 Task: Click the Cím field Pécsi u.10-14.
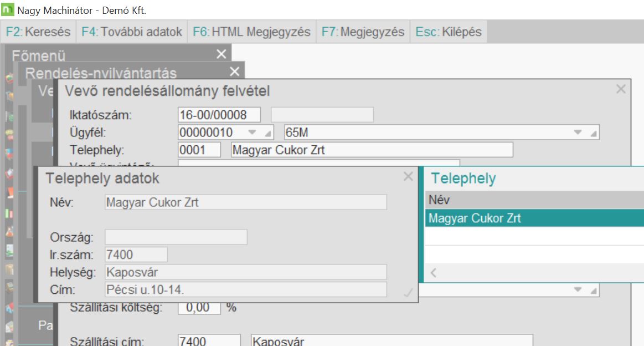246,289
